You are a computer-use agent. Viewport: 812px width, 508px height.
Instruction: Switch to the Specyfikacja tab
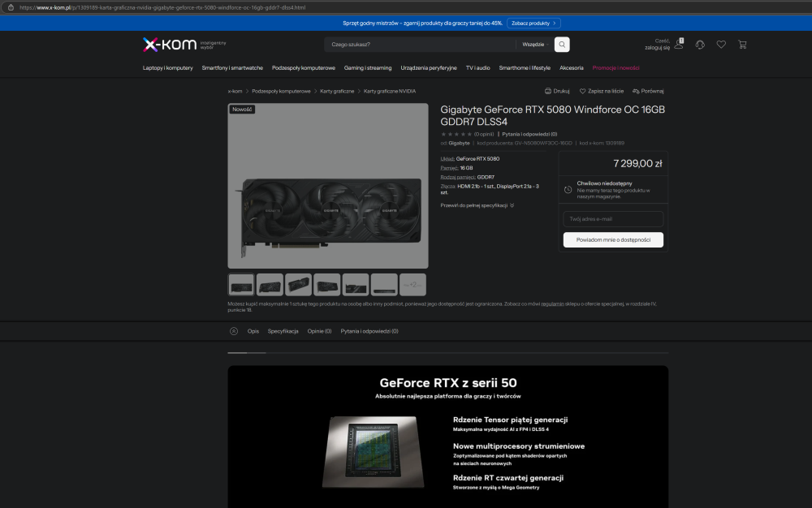(x=283, y=331)
